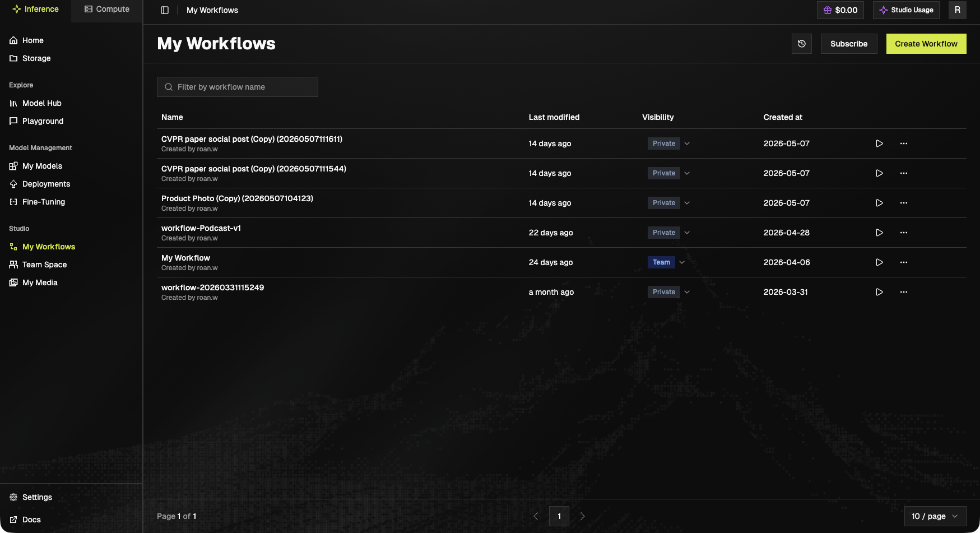Viewport: 980px width, 533px height.
Task: Open more options for CVPR copy 20260507111544
Action: (904, 173)
